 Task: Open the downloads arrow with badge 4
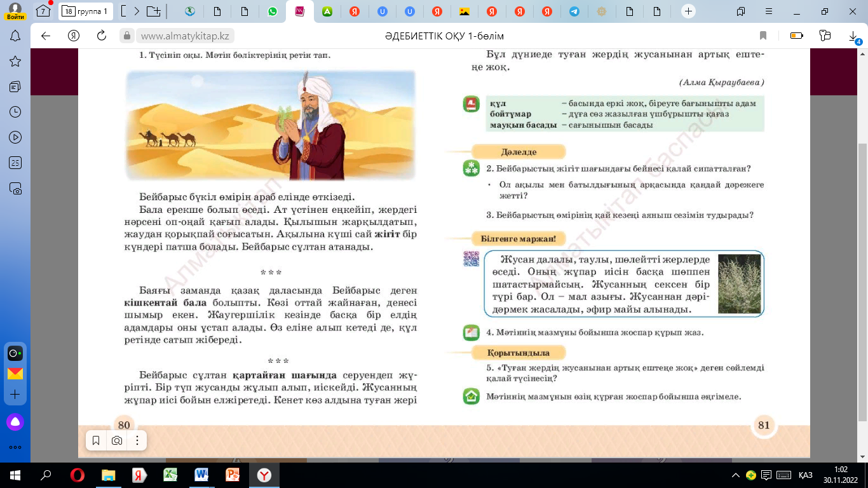click(x=854, y=37)
